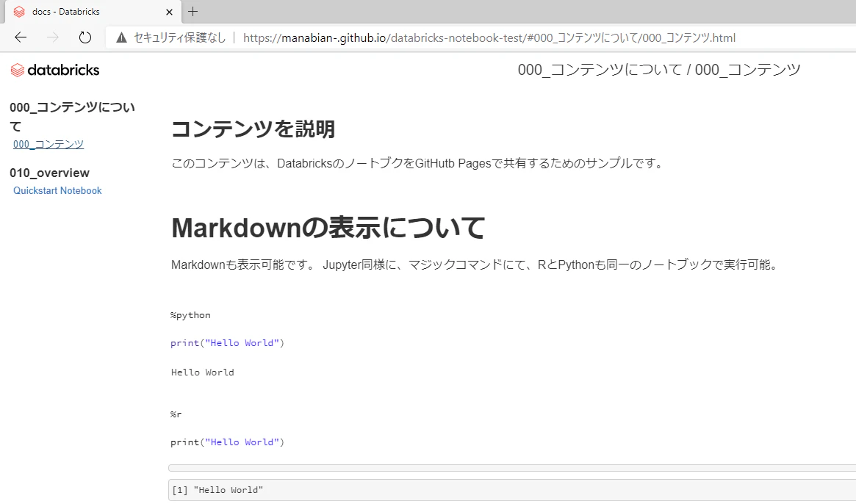This screenshot has width=856, height=504.
Task: Click the Markdownの表示について heading
Action: click(328, 228)
